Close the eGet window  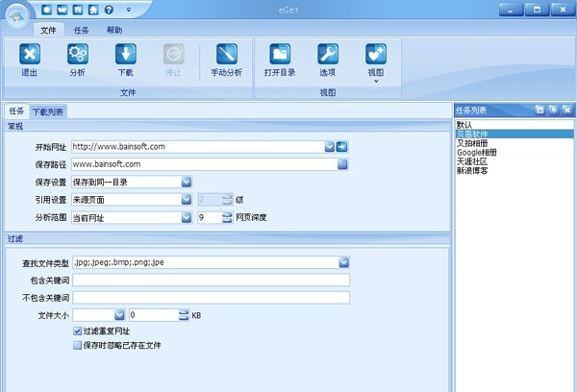563,10
